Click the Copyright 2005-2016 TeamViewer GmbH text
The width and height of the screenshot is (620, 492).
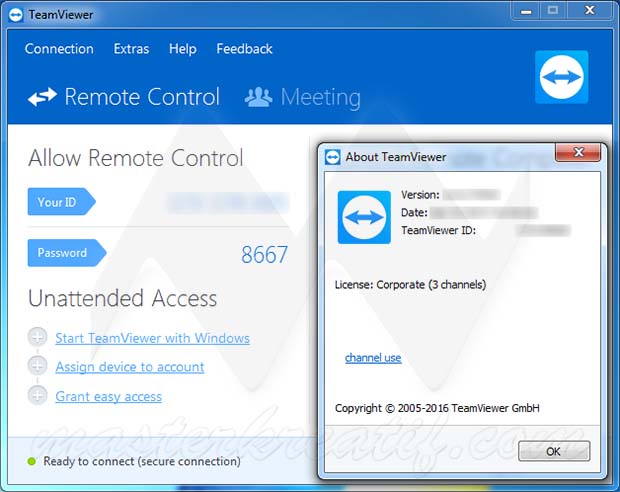point(437,408)
